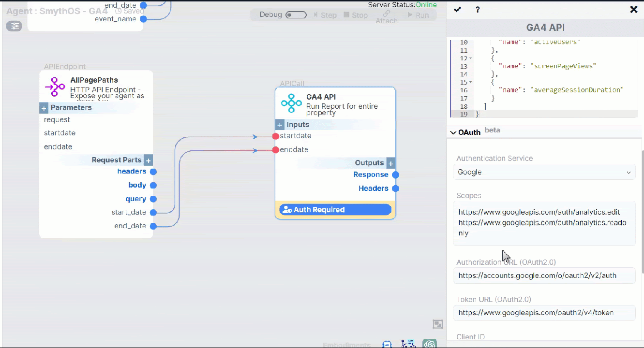This screenshot has height=348, width=644.
Task: Click the event_name connector dot
Action: pyautogui.click(x=143, y=19)
